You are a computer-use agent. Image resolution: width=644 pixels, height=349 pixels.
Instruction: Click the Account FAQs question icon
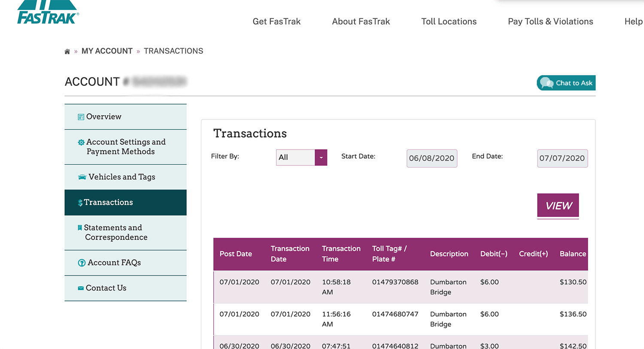pos(82,263)
